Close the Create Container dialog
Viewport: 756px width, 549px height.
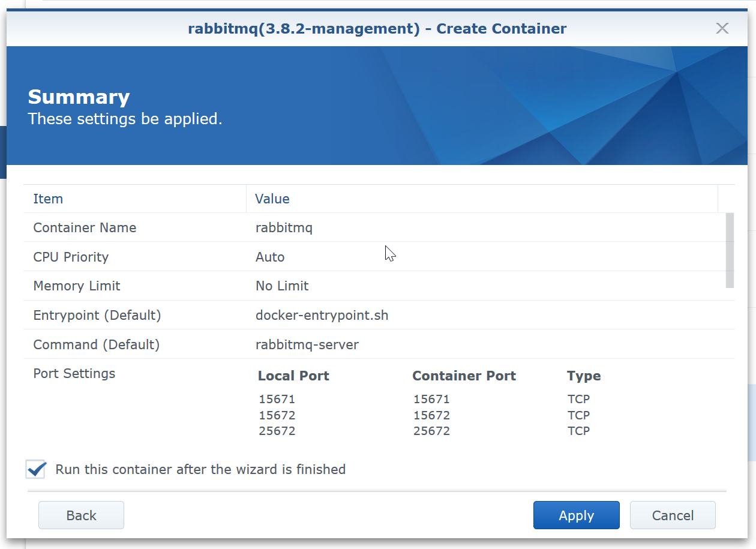722,28
